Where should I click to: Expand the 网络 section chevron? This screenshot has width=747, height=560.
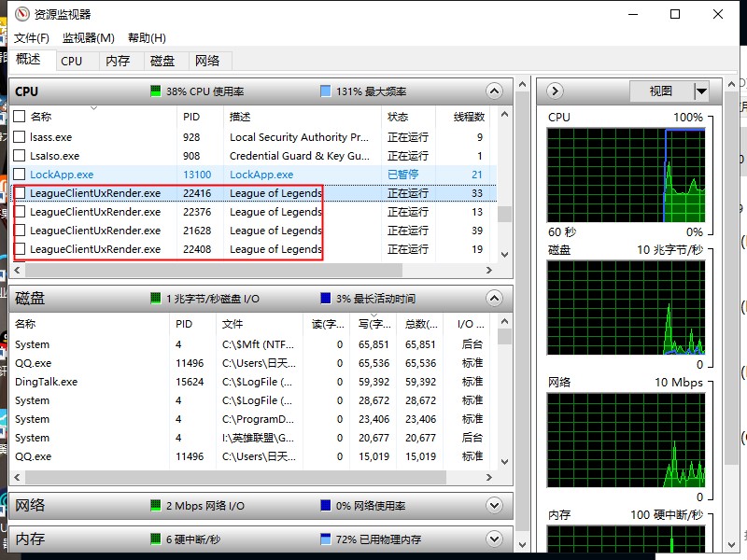(494, 506)
